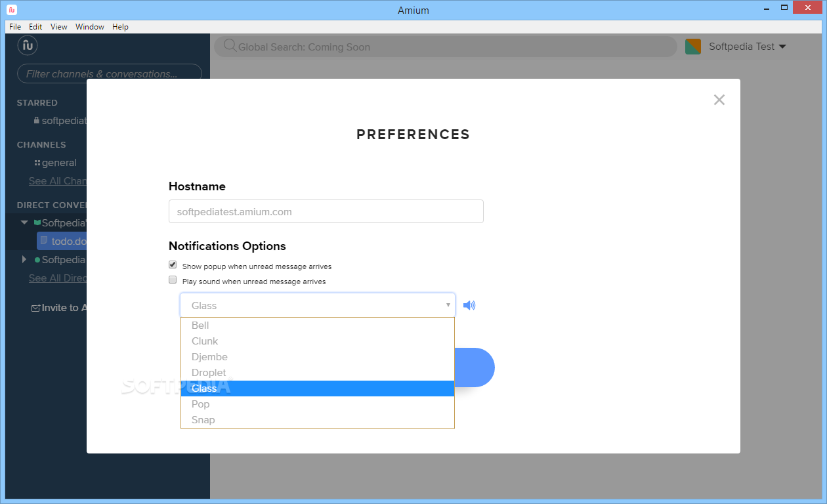This screenshot has width=827, height=504.
Task: Click the Hostname input field
Action: point(326,211)
